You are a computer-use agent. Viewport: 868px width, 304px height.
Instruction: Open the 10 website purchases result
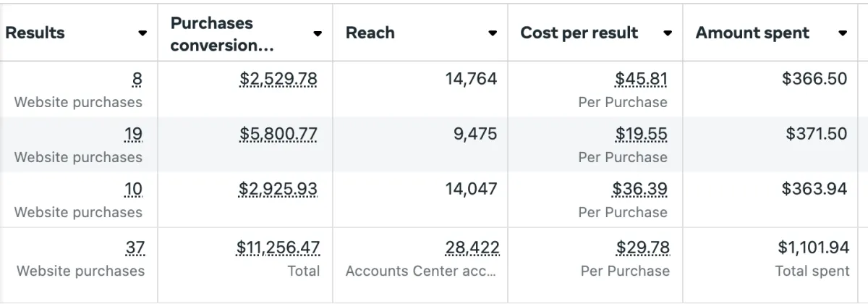[133, 189]
